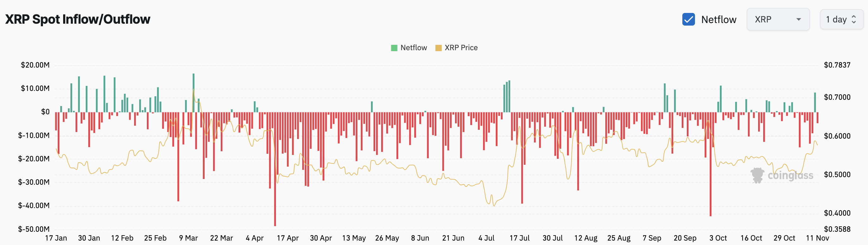Viewport: 868px width, 245px height.
Task: Click the coinglass watermark text
Action: (790, 176)
